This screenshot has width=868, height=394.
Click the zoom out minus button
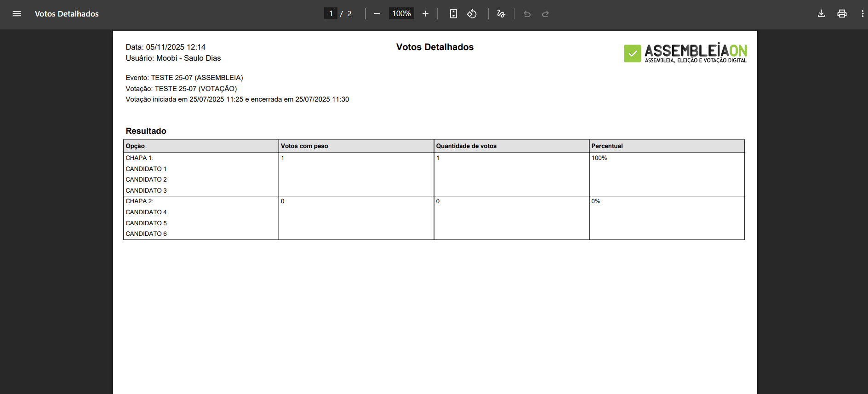click(377, 14)
